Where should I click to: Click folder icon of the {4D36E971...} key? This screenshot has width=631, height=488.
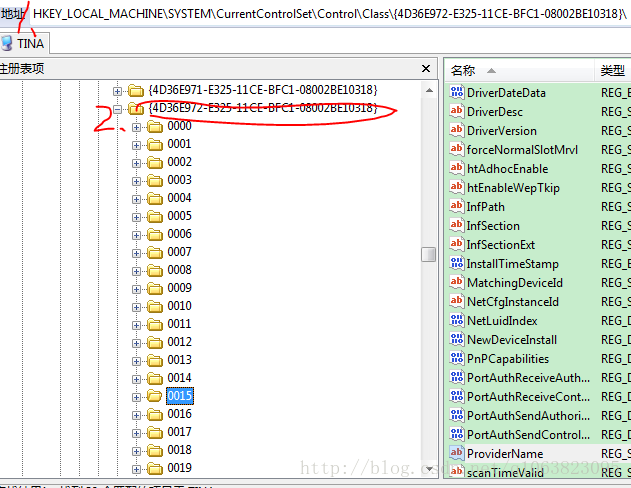tap(136, 91)
